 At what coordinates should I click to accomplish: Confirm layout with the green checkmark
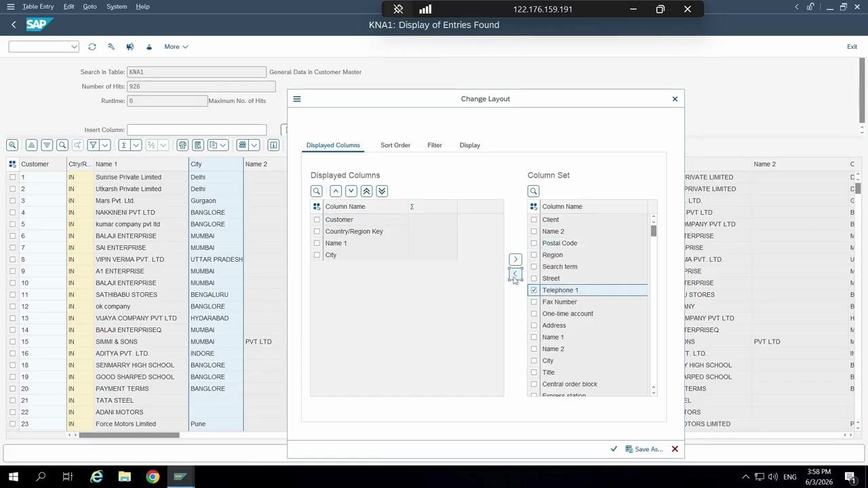point(614,449)
